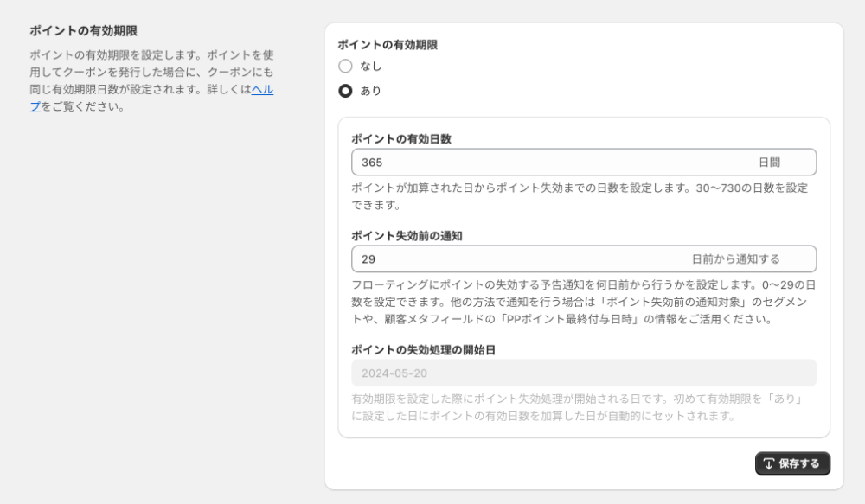Image resolution: width=865 pixels, height=504 pixels.
Task: Click the ポイントの有効日数 field label
Action: coord(401,138)
